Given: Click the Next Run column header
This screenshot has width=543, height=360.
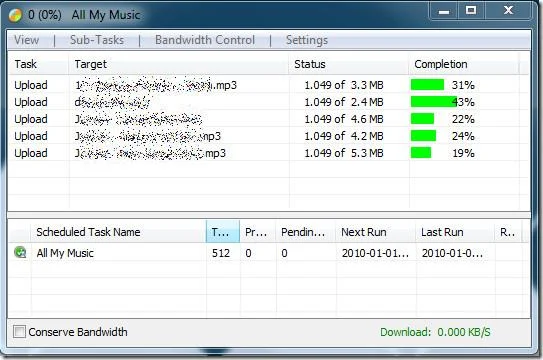Looking at the screenshot, I should coord(376,232).
